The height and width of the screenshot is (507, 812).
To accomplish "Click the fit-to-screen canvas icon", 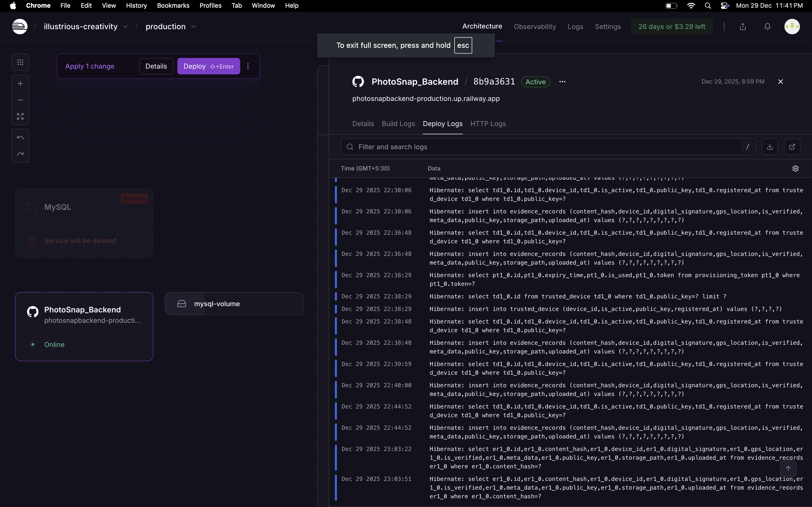I will point(20,116).
